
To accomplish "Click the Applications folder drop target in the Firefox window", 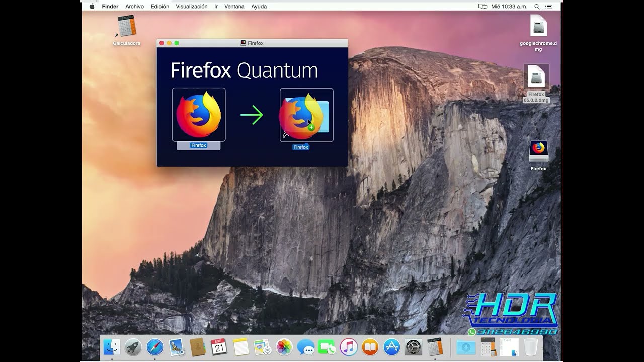I will [x=306, y=115].
